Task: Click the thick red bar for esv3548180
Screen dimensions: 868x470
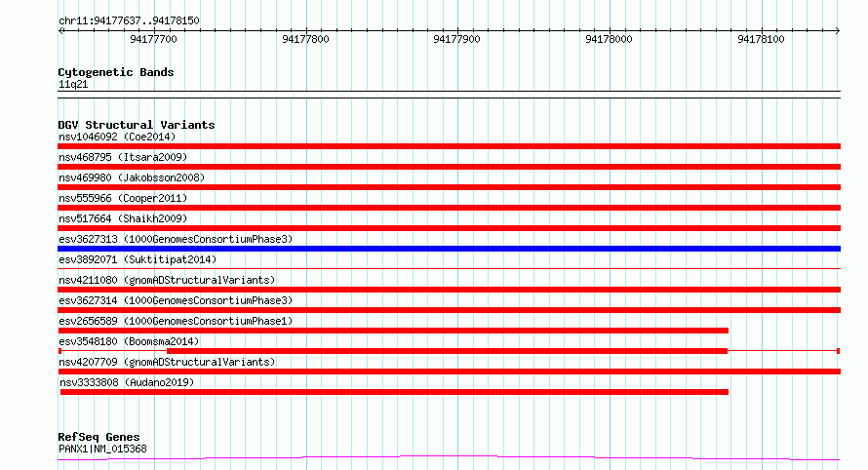Action: [x=447, y=351]
